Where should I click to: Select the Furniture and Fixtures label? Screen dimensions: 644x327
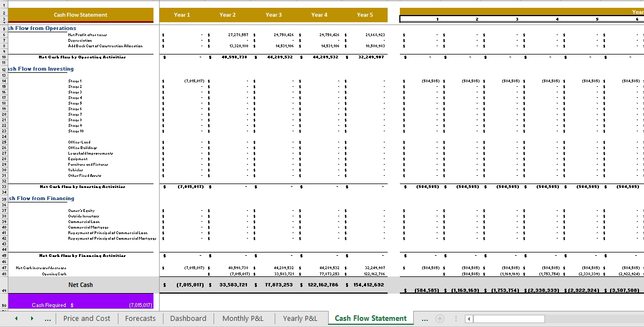[x=88, y=164]
